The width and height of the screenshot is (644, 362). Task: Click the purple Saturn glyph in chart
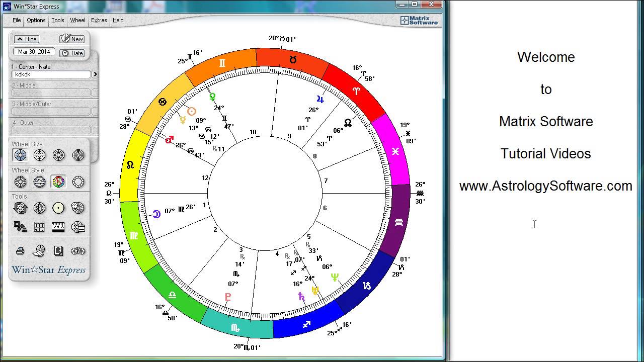301,296
